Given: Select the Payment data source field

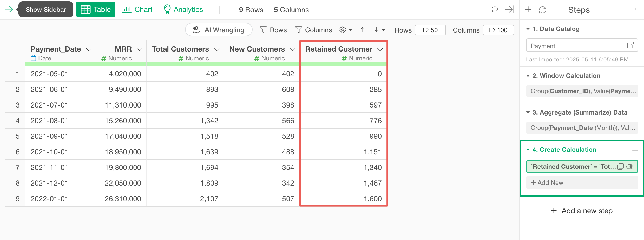Looking at the screenshot, I should (x=582, y=45).
